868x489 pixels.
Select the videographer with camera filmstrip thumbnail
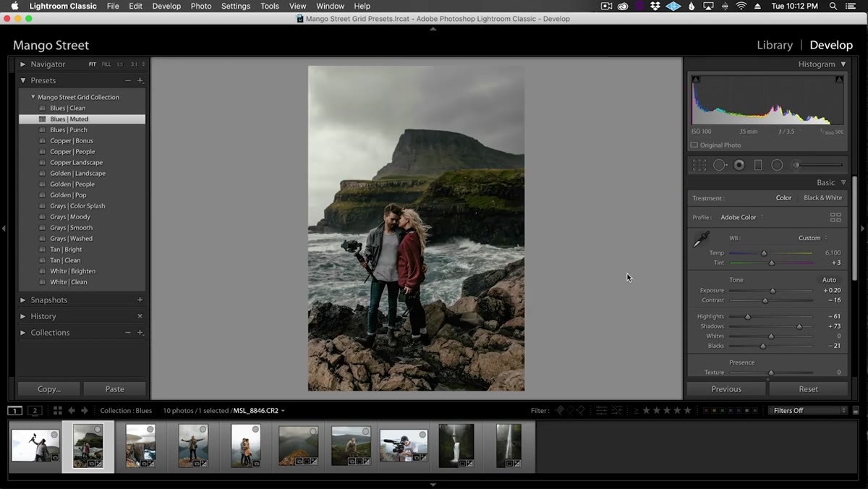coord(404,446)
